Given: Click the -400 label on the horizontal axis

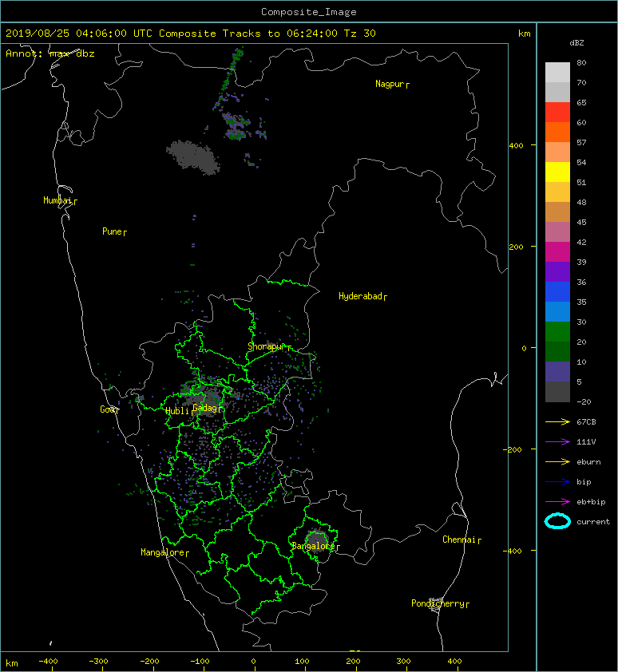Looking at the screenshot, I should click(48, 662).
